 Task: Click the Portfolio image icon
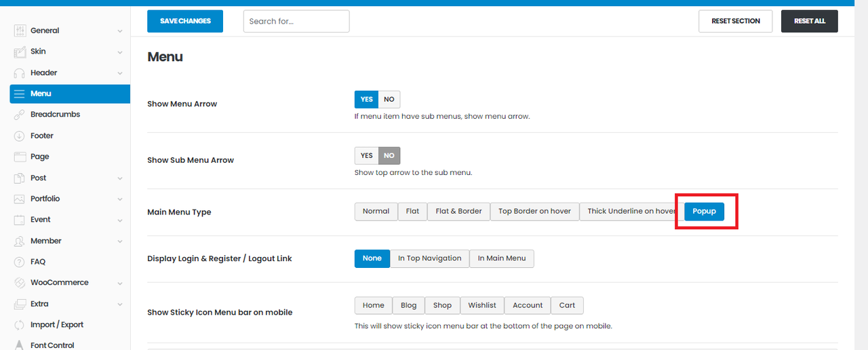(x=19, y=199)
